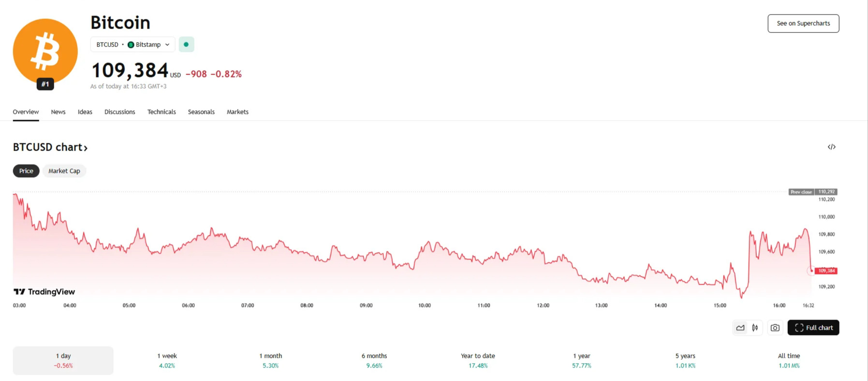Click the embed code icon

pyautogui.click(x=831, y=147)
